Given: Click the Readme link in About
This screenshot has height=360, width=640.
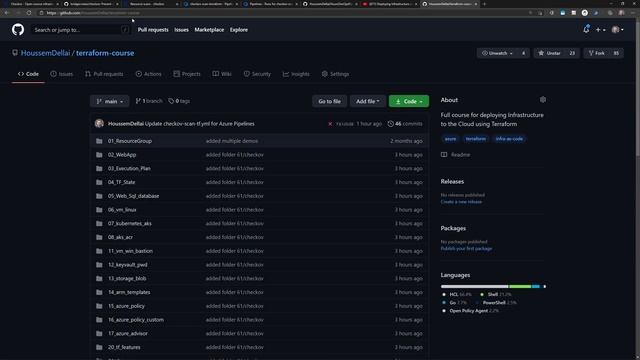Looking at the screenshot, I should coord(456,155).
